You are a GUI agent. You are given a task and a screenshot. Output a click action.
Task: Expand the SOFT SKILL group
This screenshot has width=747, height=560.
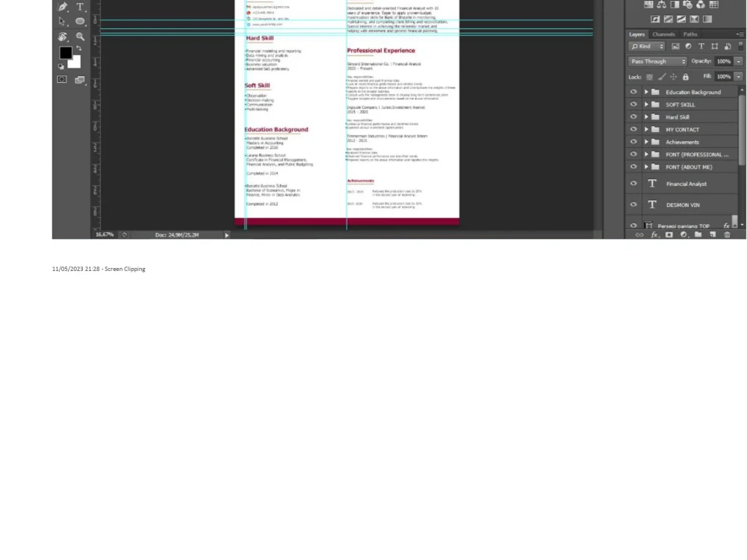[646, 105]
